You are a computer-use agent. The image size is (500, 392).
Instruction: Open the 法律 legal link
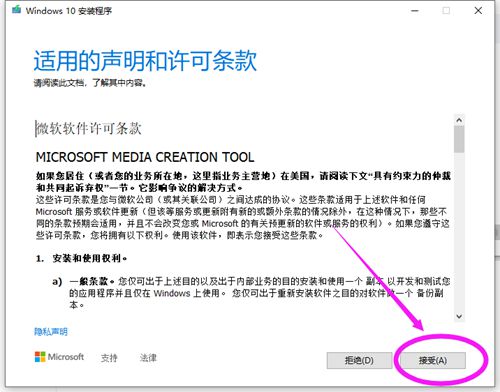tap(148, 358)
